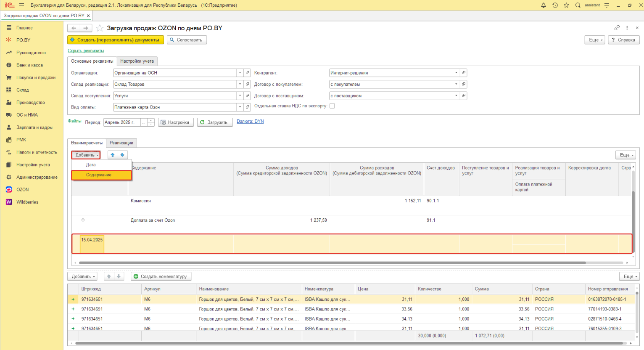This screenshot has width=644, height=350.
Task: Switch to the Реализации tab
Action: (121, 143)
